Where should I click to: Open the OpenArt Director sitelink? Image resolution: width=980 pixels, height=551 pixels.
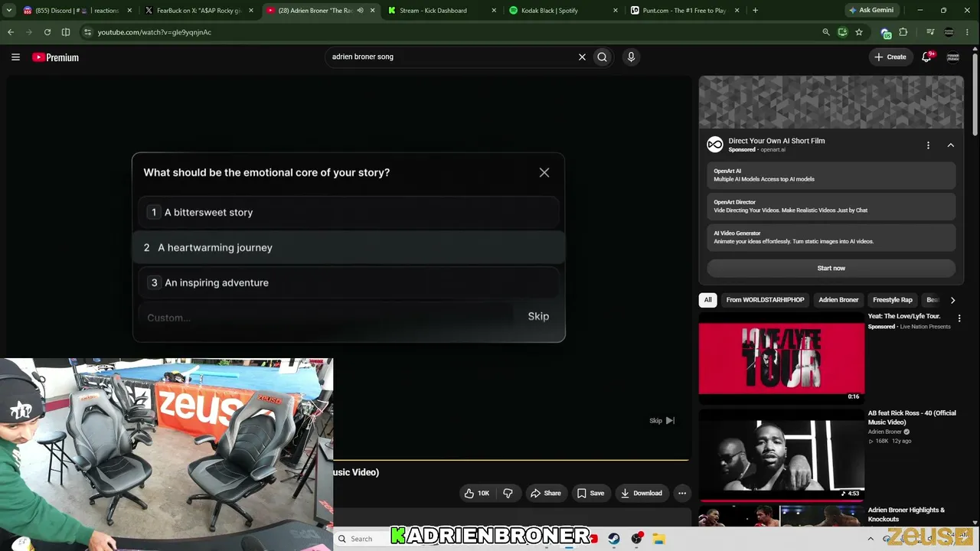831,207
